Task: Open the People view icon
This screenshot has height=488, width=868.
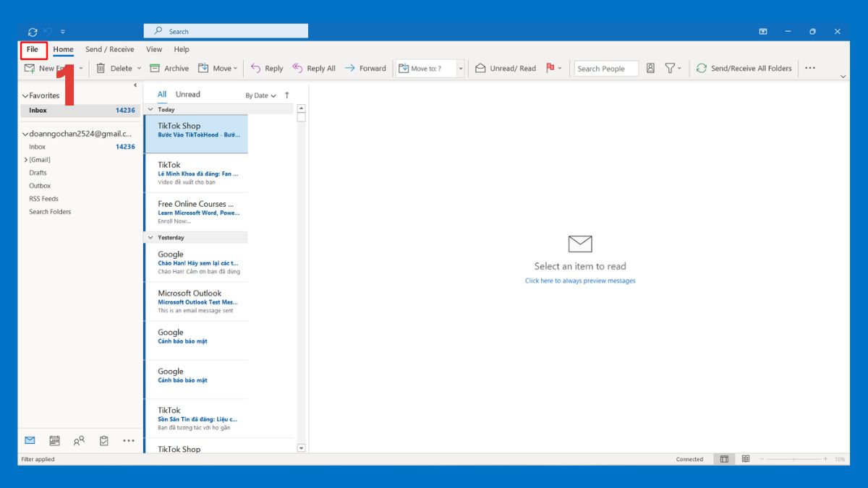Action: click(79, 440)
